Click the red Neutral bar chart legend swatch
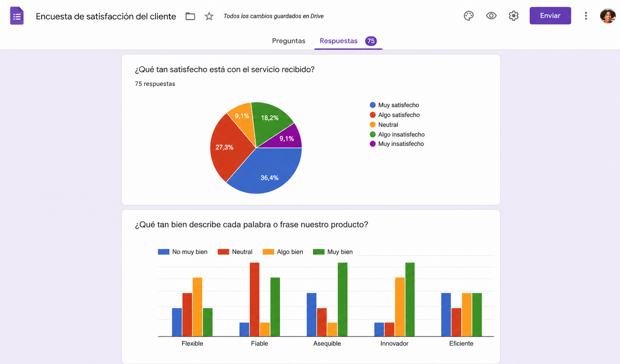This screenshot has width=620, height=364. tap(223, 252)
